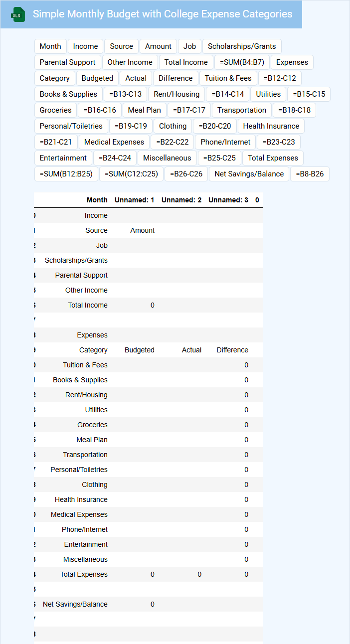This screenshot has height=644, width=350.
Task: Select the '=B21-C21' formula chip
Action: click(x=55, y=142)
